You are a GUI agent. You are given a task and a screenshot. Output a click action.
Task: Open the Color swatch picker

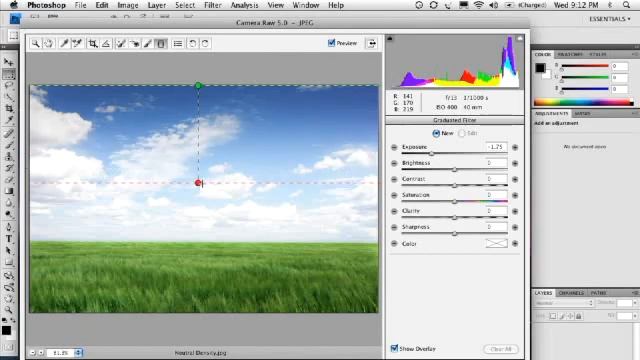coord(496,244)
